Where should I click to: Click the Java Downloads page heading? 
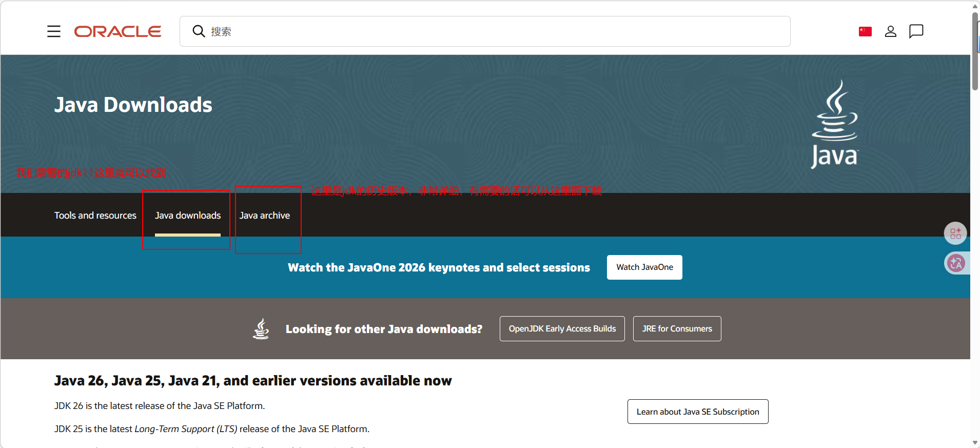[133, 105]
